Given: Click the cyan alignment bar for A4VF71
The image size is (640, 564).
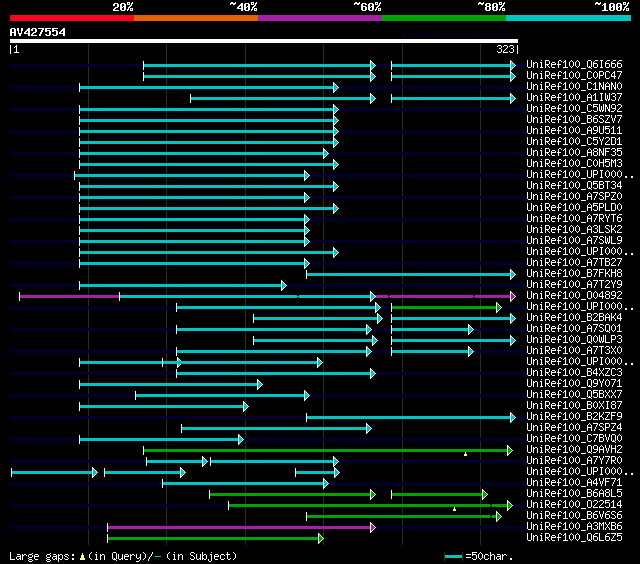Looking at the screenshot, I should [245, 484].
